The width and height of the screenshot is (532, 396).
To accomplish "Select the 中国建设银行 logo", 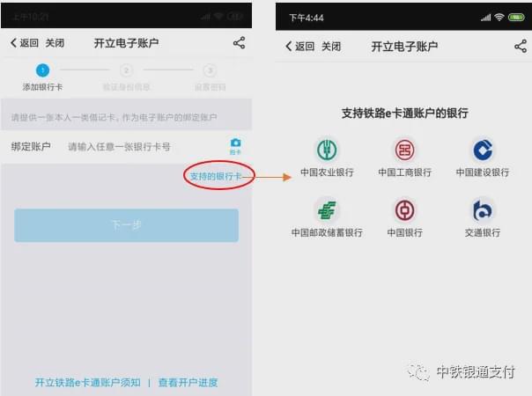I will [x=483, y=150].
